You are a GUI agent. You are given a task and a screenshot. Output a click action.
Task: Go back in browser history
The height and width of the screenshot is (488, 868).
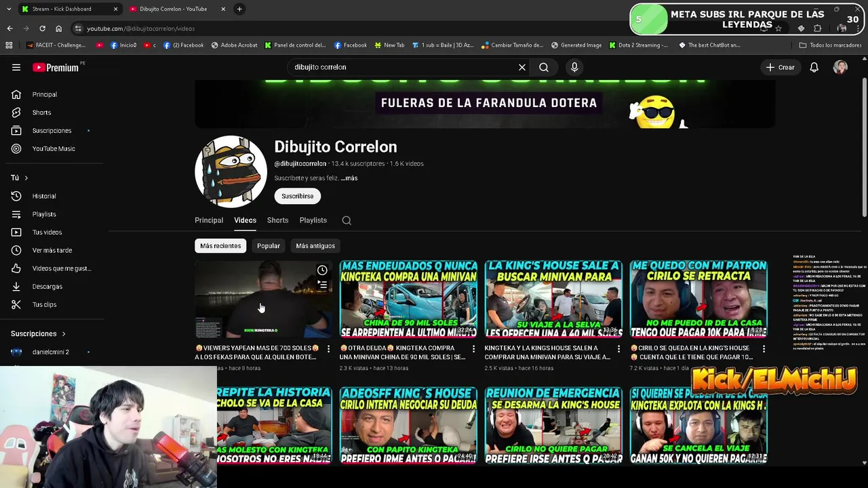tap(9, 28)
